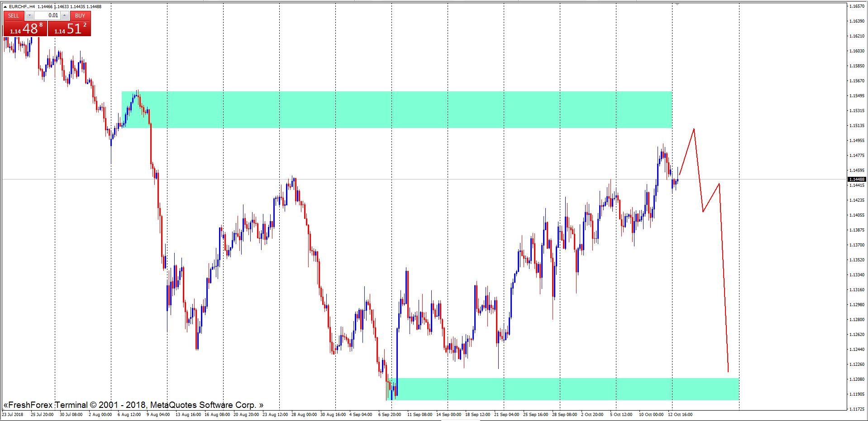Click the 23 Jul 2018 date label
The height and width of the screenshot is (421, 868).
click(x=13, y=415)
